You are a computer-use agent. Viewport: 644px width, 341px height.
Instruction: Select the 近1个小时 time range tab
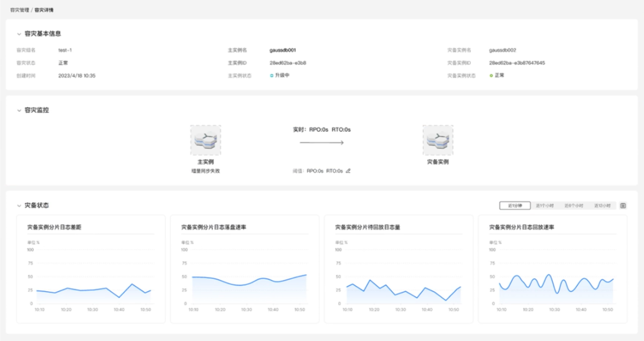[545, 205]
